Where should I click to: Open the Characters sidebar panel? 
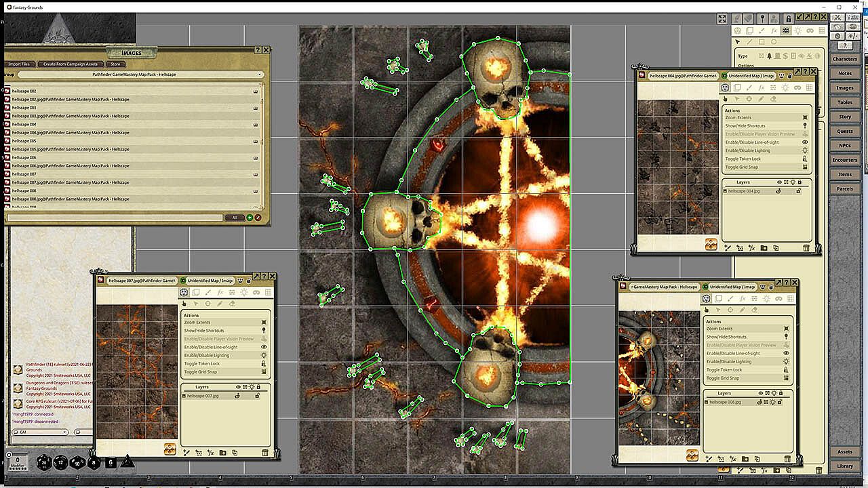click(x=845, y=59)
